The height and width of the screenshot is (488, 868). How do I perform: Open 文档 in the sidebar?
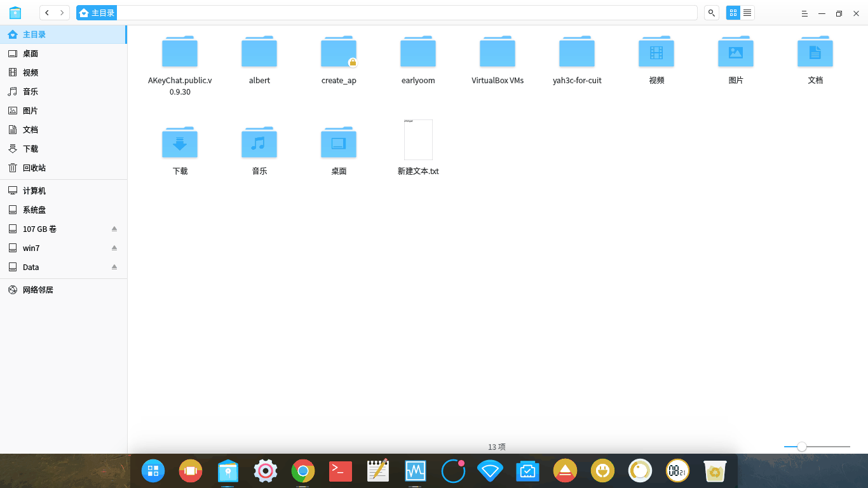coord(64,130)
